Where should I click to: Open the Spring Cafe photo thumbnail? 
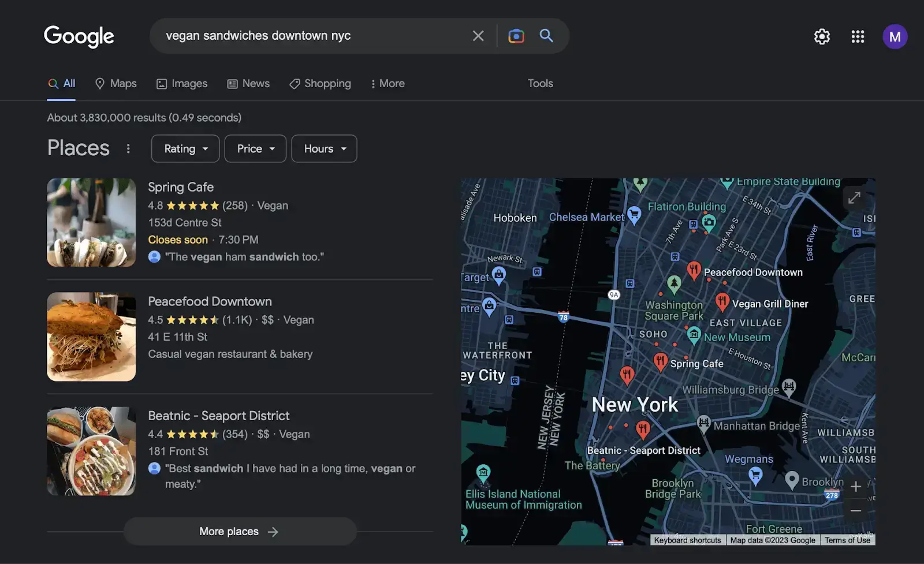coord(91,222)
